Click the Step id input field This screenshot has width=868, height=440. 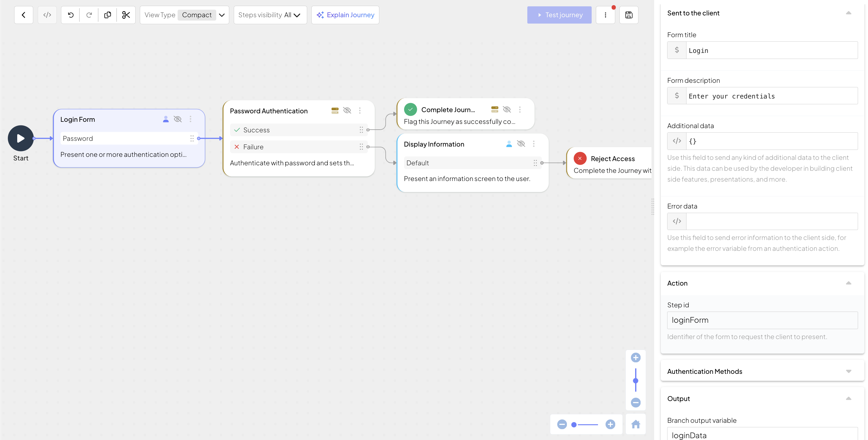(762, 320)
